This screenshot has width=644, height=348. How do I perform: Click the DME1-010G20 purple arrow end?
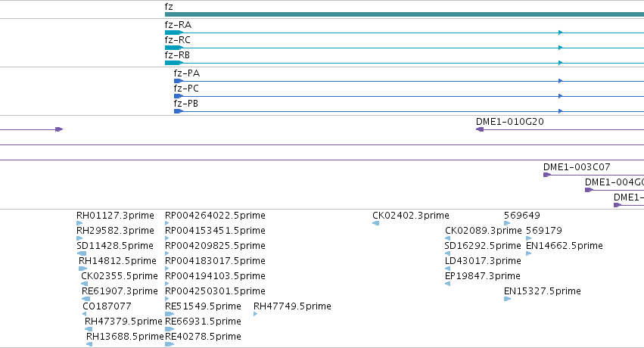point(480,129)
